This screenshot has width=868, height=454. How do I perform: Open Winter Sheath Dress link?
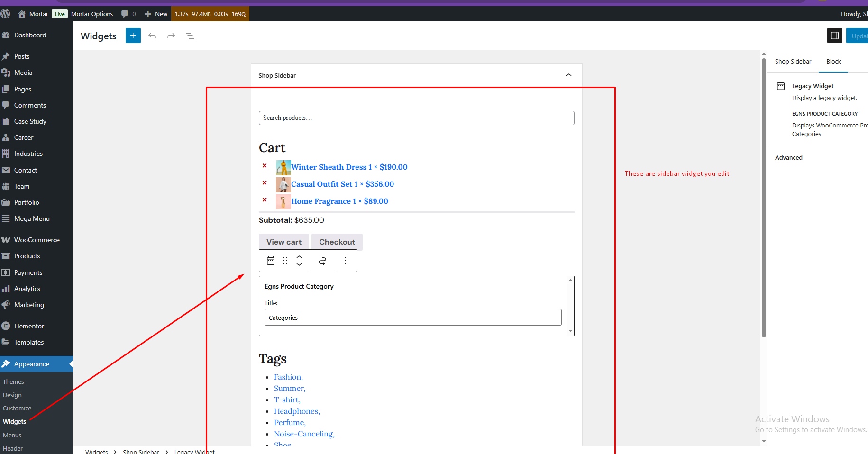point(349,167)
